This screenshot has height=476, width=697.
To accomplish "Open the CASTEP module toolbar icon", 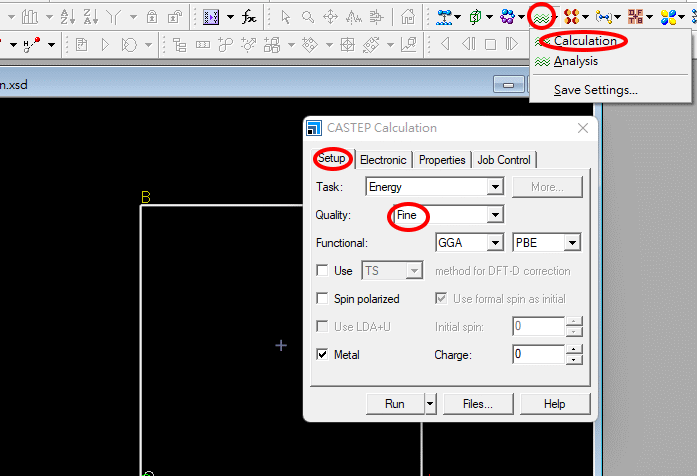I will 543,16.
